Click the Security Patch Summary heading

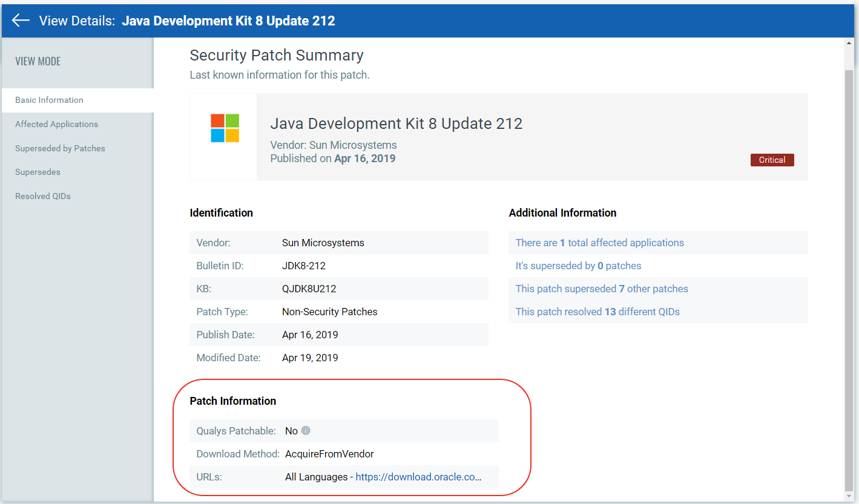coord(277,55)
